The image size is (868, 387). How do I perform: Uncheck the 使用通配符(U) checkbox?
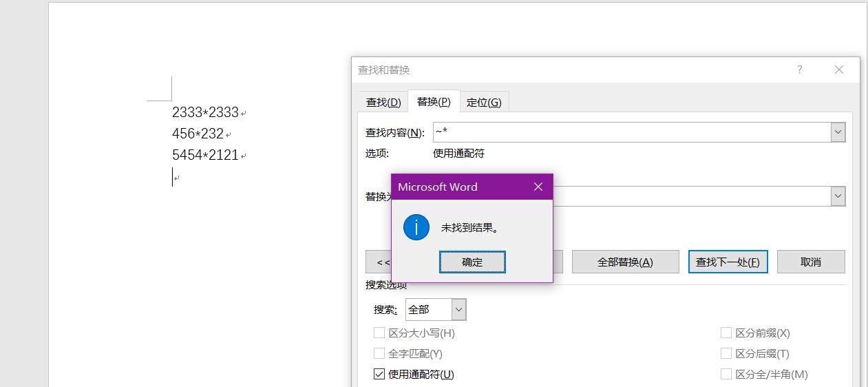[x=379, y=374]
